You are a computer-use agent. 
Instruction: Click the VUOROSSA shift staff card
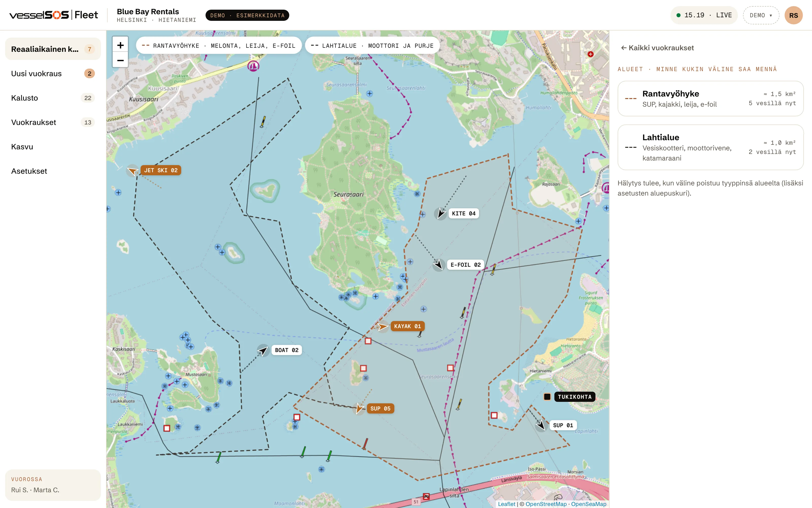click(x=53, y=485)
